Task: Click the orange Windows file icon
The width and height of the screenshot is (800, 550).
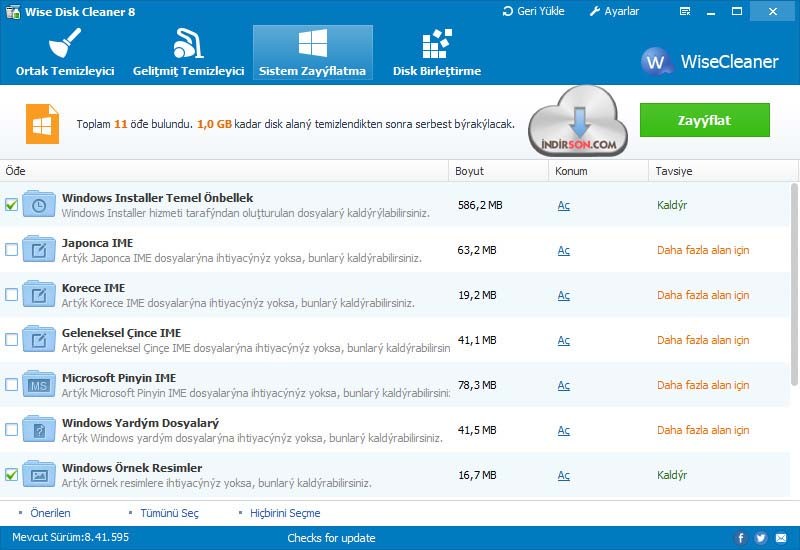Action: [x=42, y=124]
